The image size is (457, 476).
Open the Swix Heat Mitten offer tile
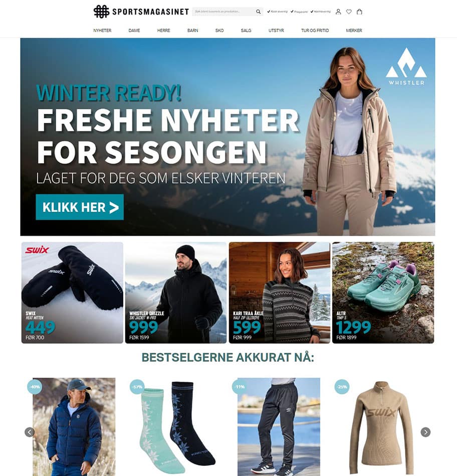click(72, 292)
